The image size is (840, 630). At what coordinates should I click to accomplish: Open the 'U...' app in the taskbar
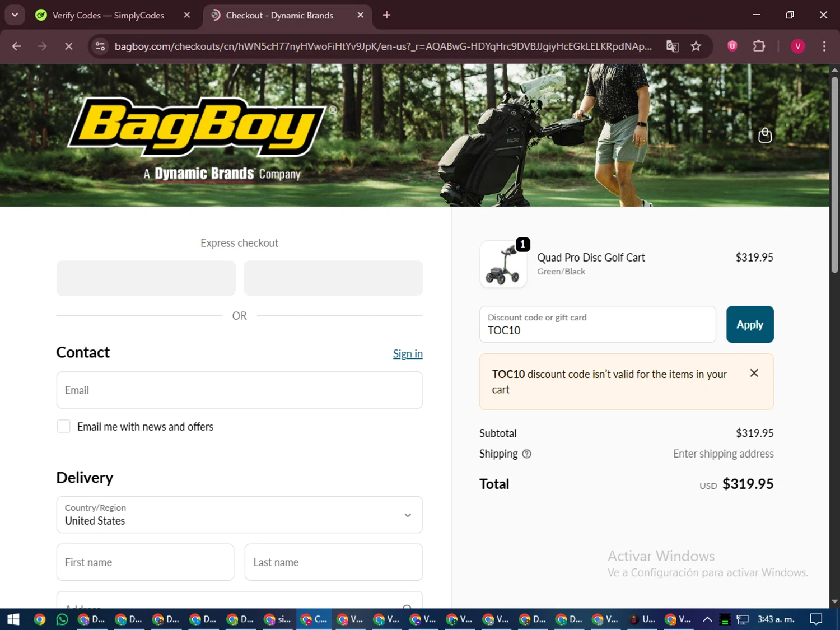642,619
